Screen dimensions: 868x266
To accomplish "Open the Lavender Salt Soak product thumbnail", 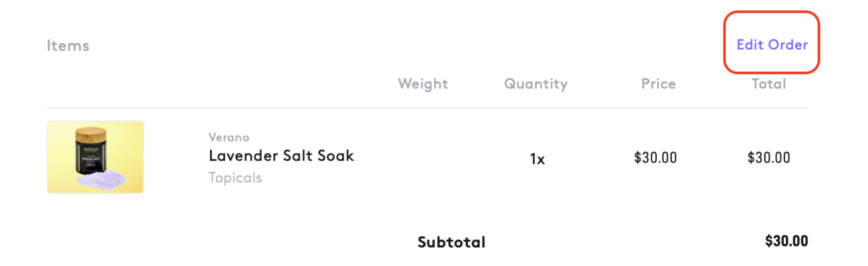I will click(95, 157).
